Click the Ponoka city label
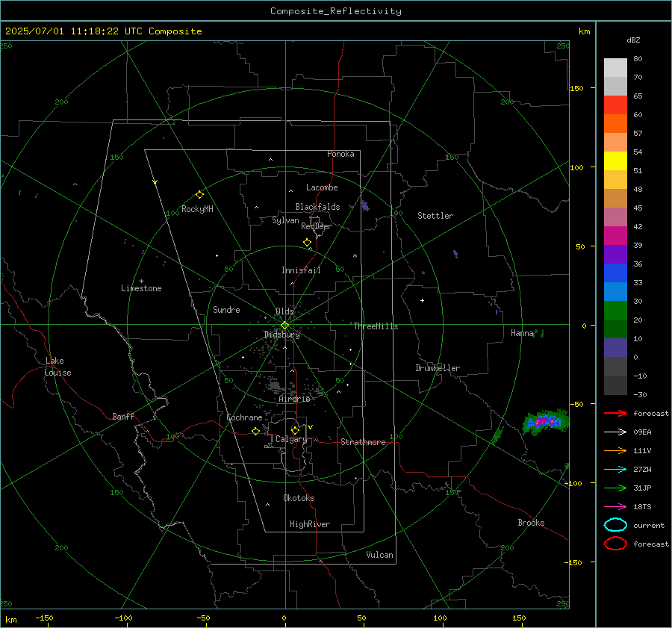672x628 pixels. [x=340, y=154]
